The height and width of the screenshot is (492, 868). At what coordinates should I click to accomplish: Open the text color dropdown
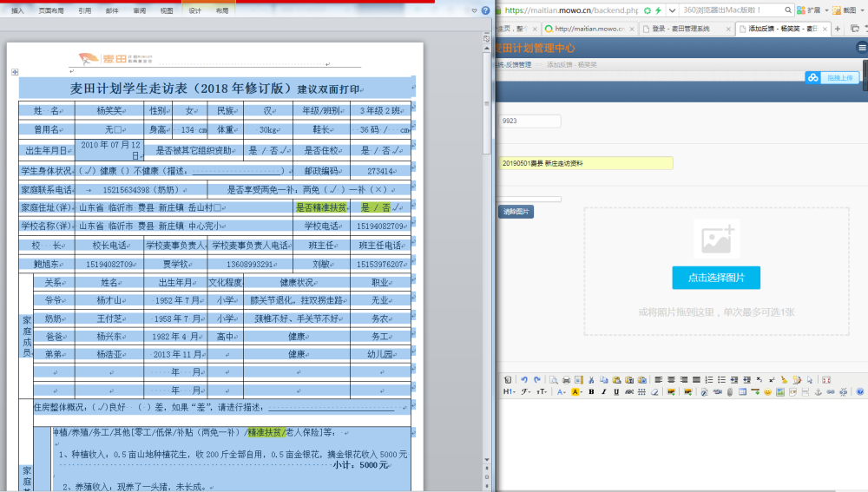[x=562, y=392]
